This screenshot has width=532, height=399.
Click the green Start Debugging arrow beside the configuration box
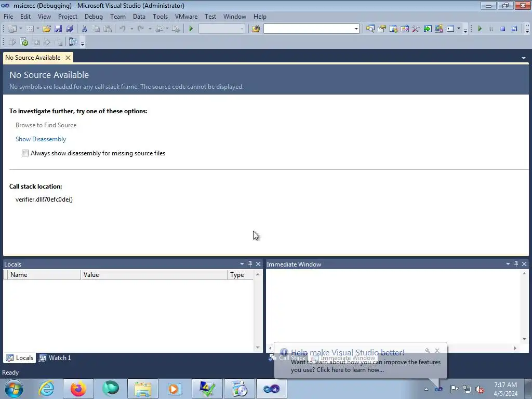(x=191, y=29)
